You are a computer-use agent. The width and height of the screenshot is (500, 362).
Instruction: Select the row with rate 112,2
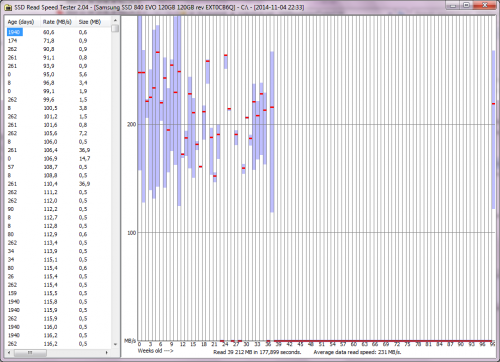[x=58, y=209]
